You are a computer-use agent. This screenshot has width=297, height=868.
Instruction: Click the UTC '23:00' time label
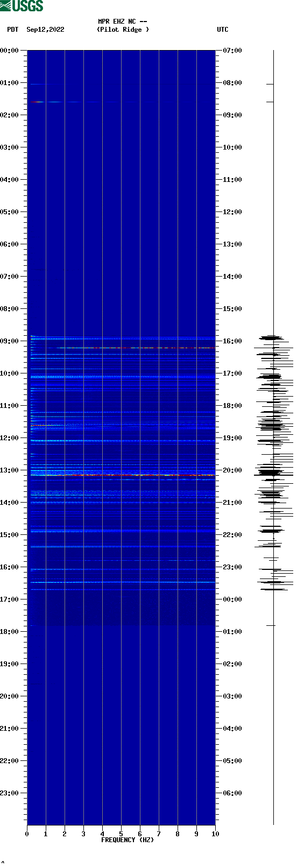point(232,567)
